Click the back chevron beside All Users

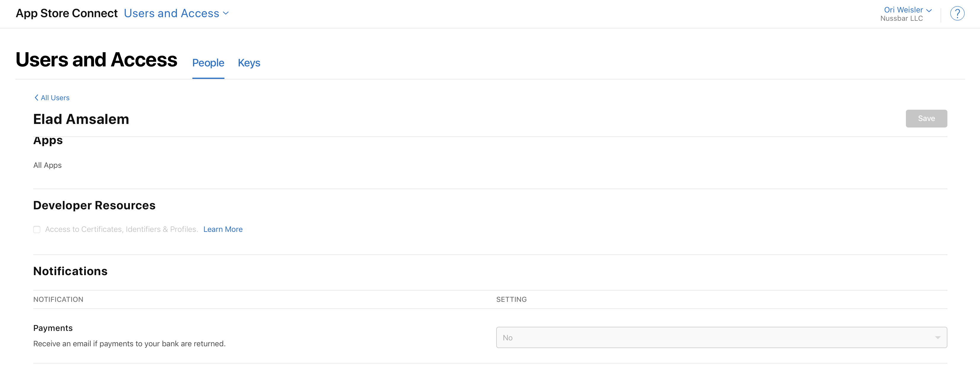tap(36, 98)
